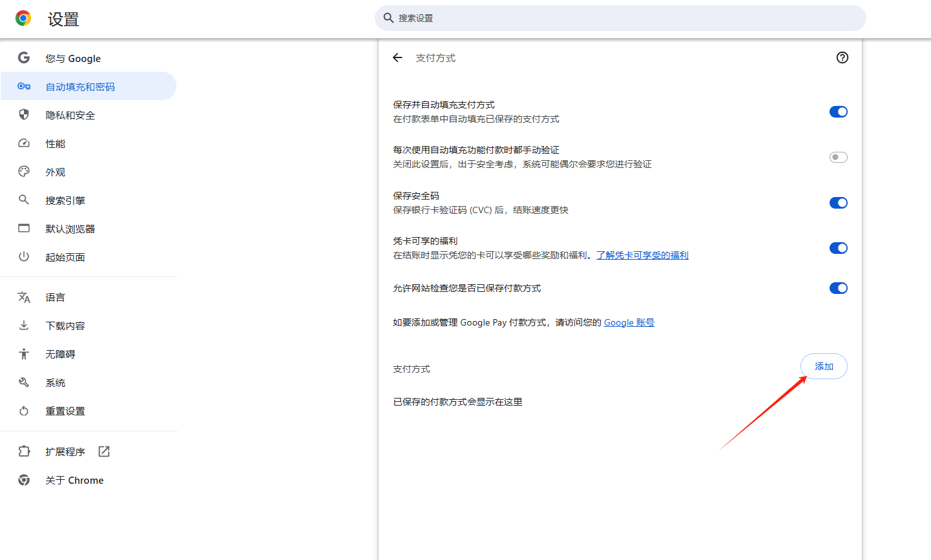Click the 添加 button for payment methods
The image size is (931, 560).
tap(824, 366)
